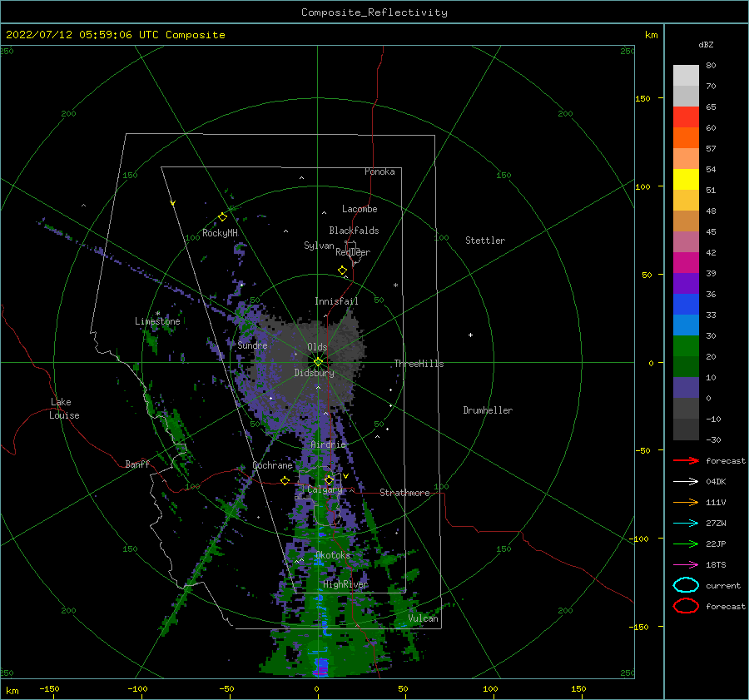Click the asterisk marker east of Innisfail
Screen dimensions: 749x700
395,285
